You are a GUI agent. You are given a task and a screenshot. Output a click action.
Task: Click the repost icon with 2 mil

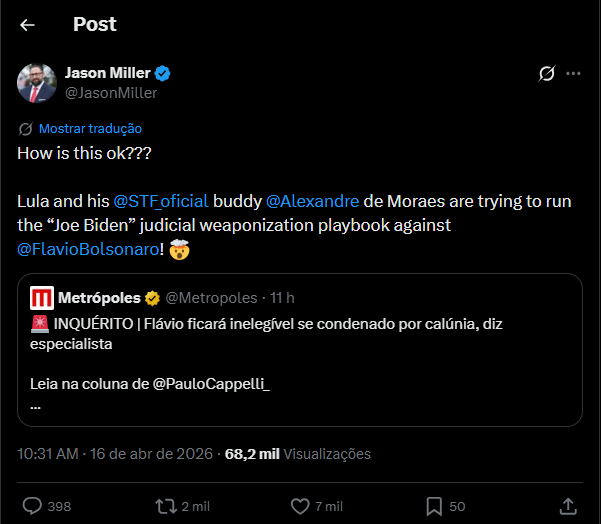click(x=166, y=506)
